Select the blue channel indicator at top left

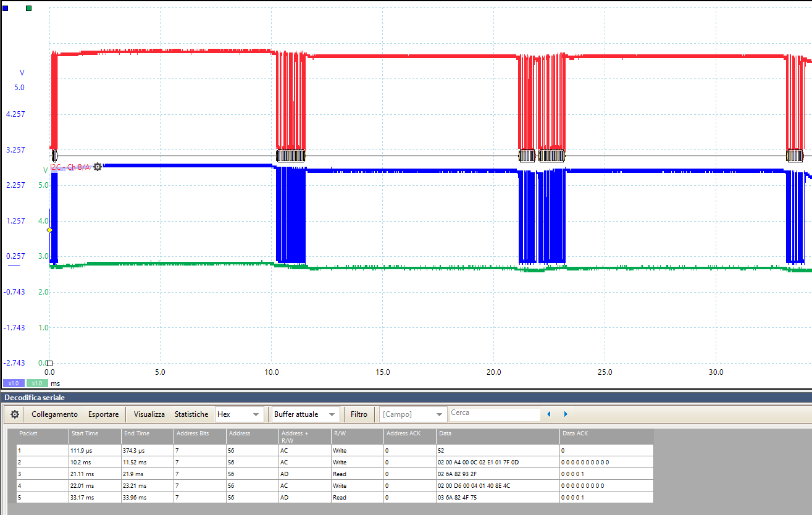click(6, 8)
